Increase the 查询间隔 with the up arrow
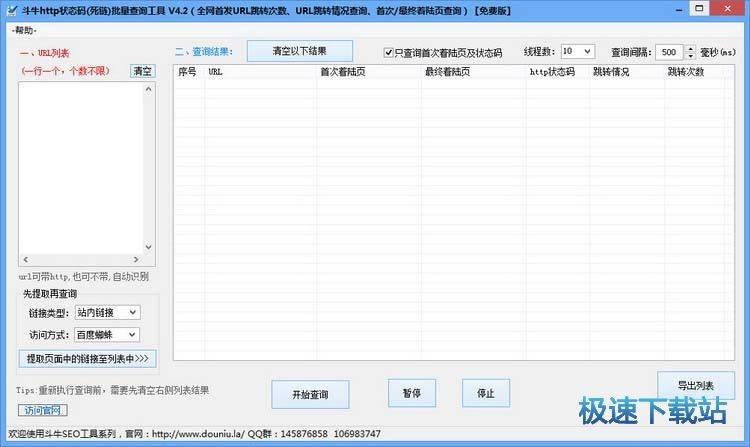The height and width of the screenshot is (447, 750). (690, 49)
